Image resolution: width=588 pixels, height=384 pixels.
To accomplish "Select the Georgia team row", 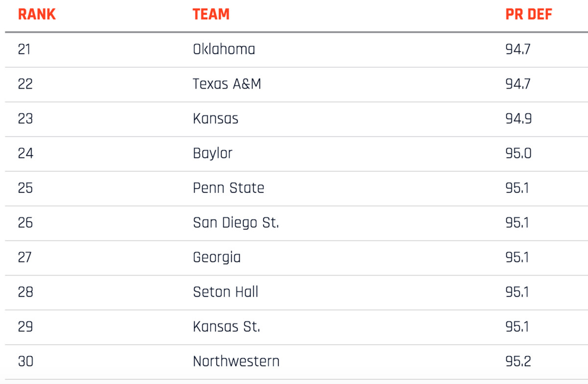I will click(217, 257).
